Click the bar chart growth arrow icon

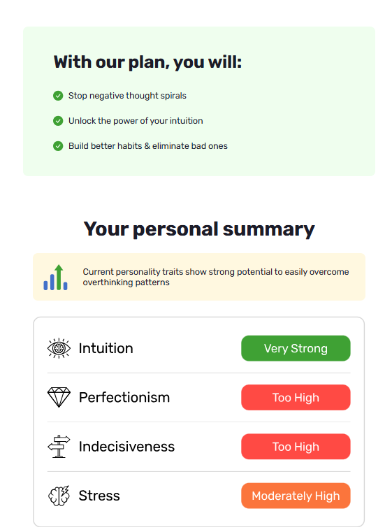[56, 278]
